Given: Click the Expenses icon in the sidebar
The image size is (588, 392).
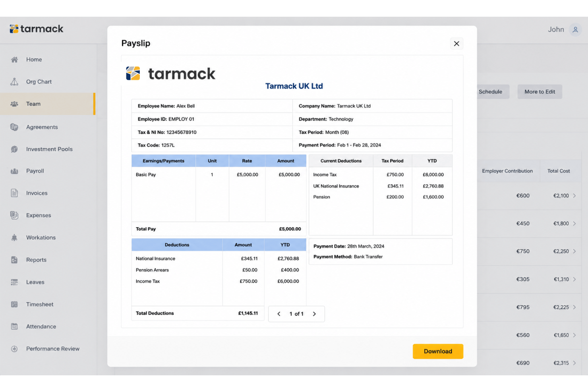Looking at the screenshot, I should click(x=14, y=215).
